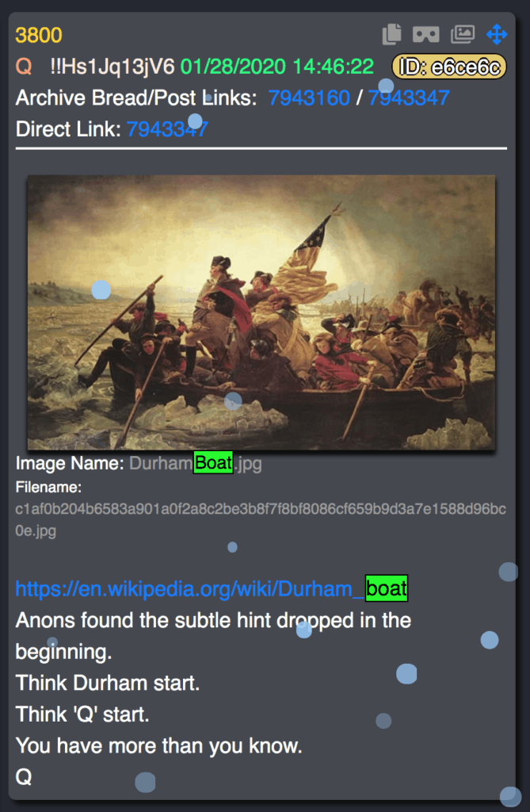Click the line Think Durham start.

108,683
